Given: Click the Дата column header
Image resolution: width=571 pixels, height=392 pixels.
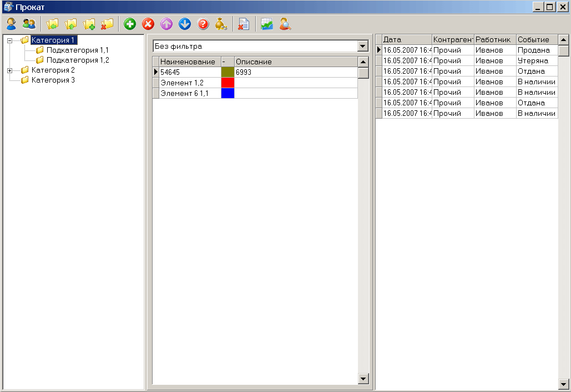Looking at the screenshot, I should coord(407,39).
